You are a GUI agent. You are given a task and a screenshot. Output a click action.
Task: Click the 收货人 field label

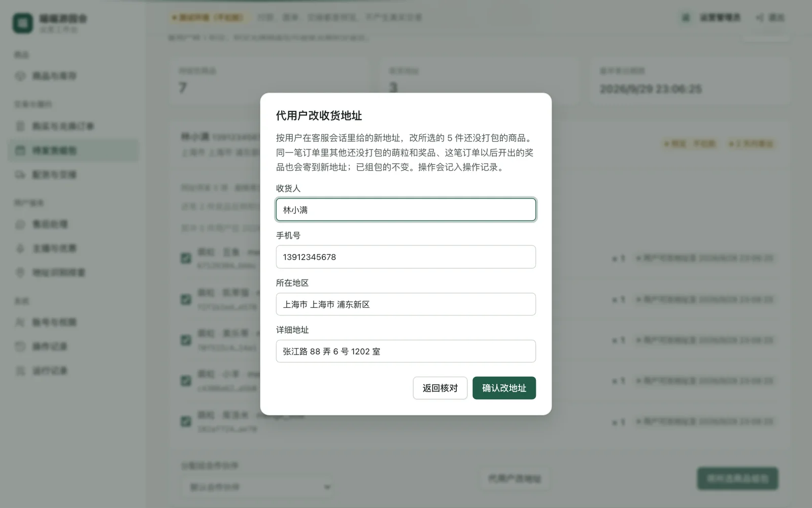288,188
